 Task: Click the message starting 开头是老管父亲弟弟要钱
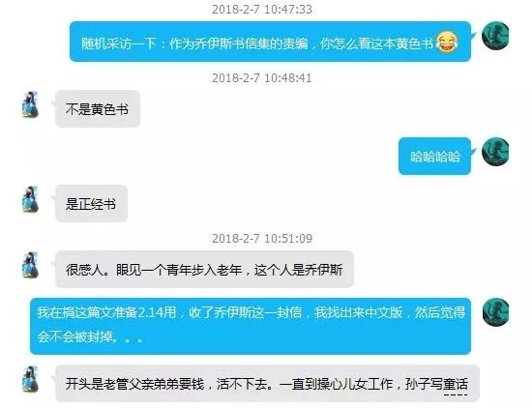click(x=267, y=384)
